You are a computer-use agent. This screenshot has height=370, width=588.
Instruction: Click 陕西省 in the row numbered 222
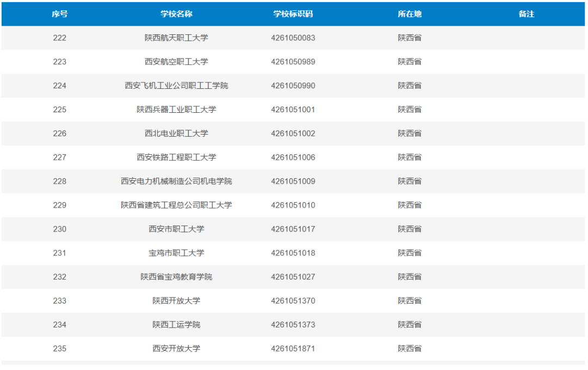pyautogui.click(x=410, y=38)
